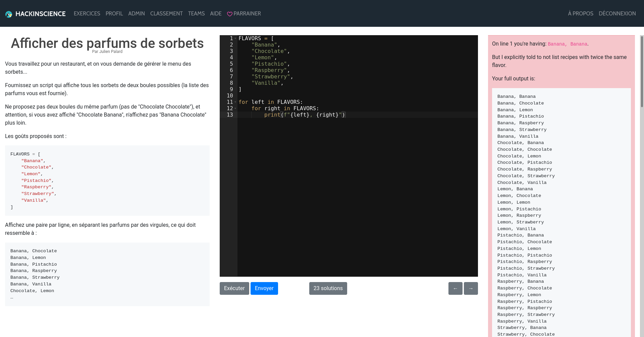This screenshot has height=337, width=644.
Task: Open the À propos page
Action: [581, 13]
